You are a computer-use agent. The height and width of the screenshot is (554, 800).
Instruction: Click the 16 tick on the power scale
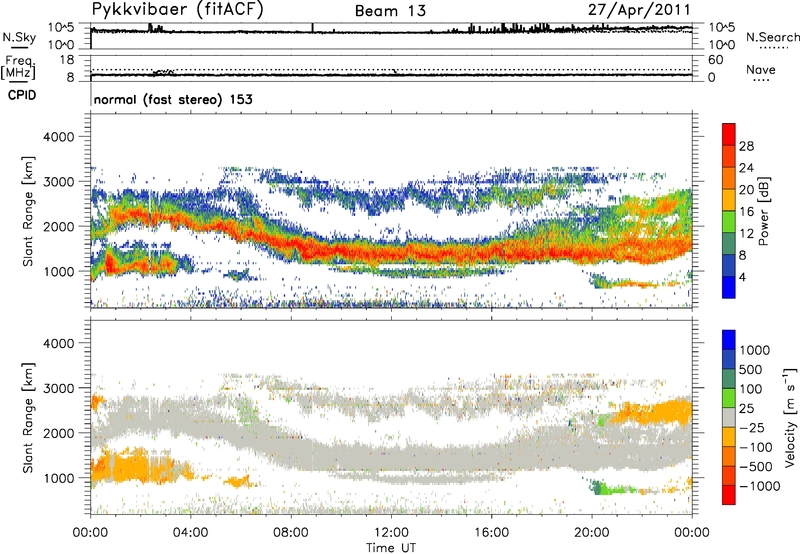pos(746,212)
